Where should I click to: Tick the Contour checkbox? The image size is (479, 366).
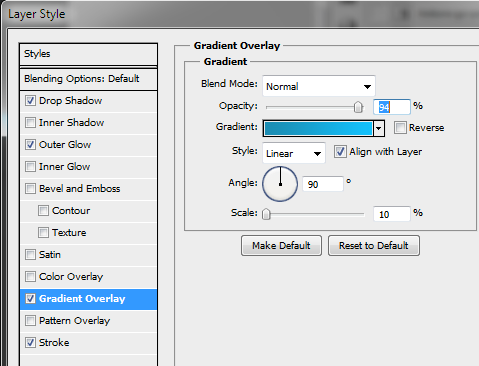coord(43,210)
